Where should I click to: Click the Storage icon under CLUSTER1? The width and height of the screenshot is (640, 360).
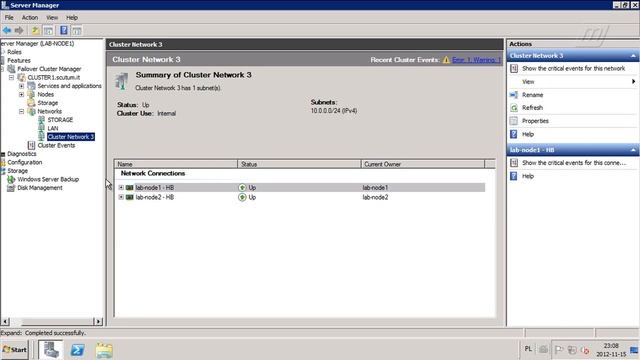(31, 103)
